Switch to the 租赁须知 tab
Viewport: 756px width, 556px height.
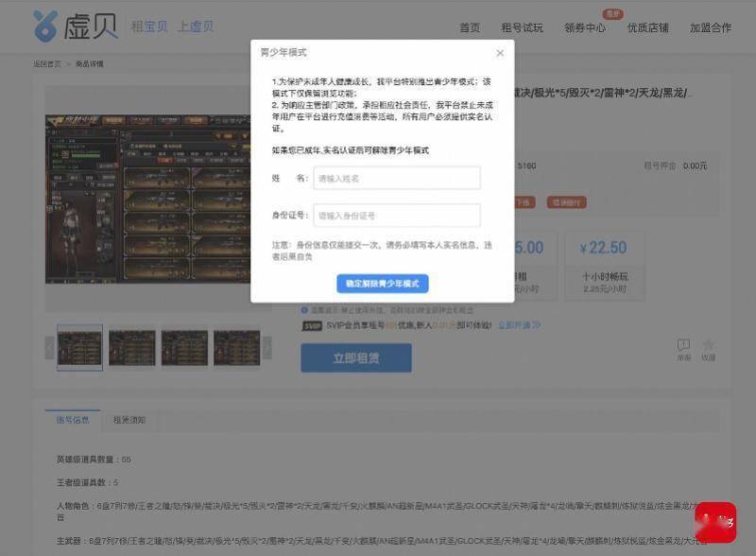(x=128, y=420)
